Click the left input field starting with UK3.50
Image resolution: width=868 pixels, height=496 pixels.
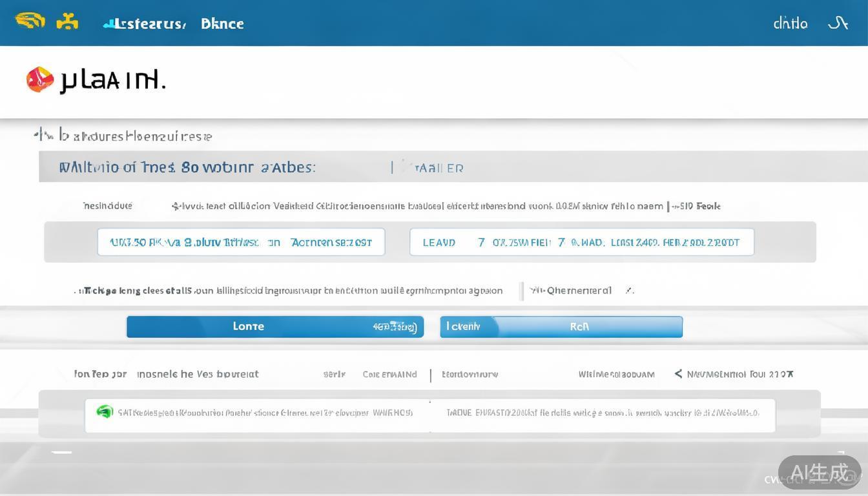pos(241,242)
